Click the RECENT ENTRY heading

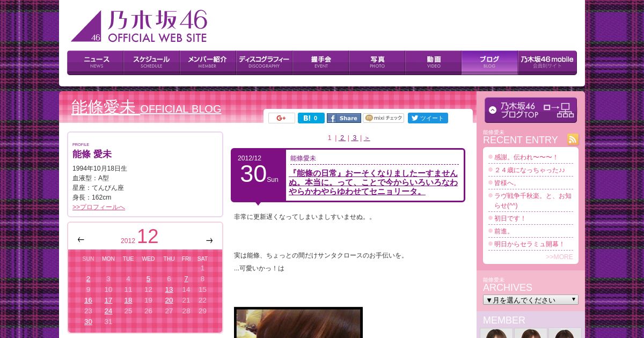(521, 140)
